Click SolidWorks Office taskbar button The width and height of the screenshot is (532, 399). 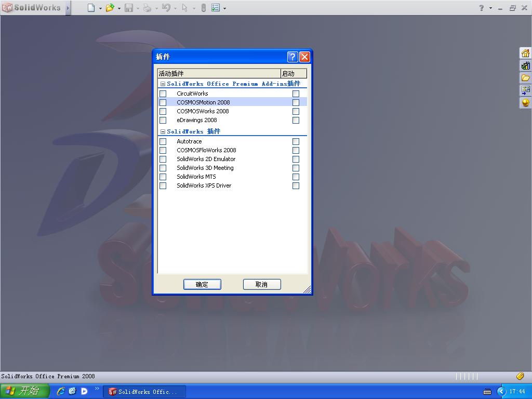(144, 392)
